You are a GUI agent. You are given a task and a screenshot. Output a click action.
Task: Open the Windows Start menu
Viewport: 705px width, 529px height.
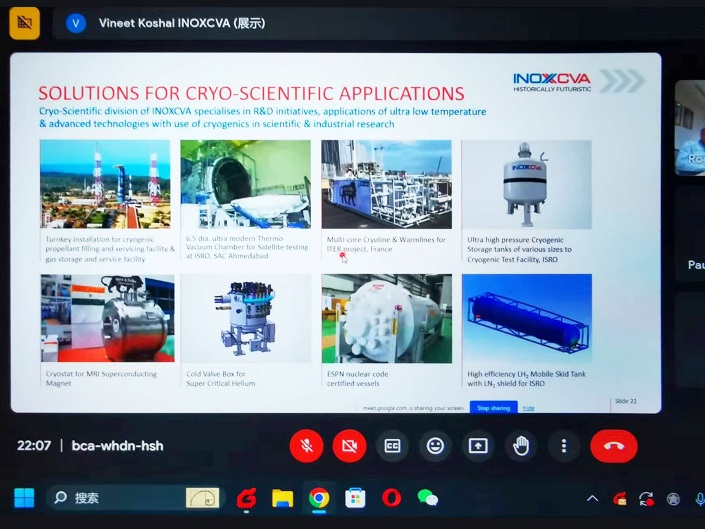[x=24, y=498]
